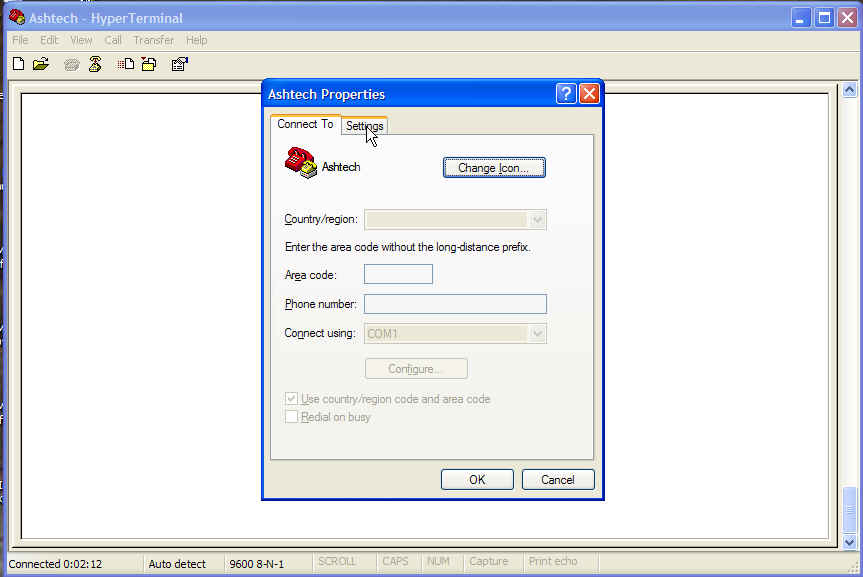Open the Connect using COM1 dropdown

pos(538,334)
